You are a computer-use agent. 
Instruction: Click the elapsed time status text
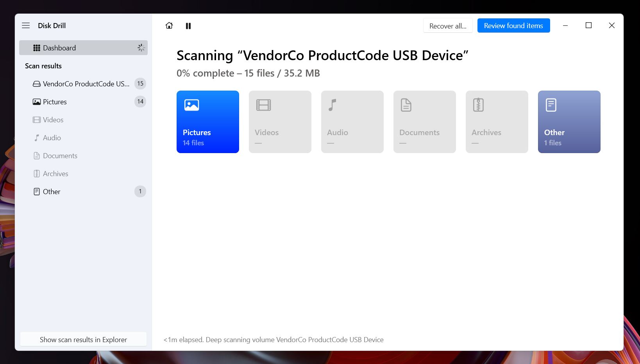(x=274, y=339)
